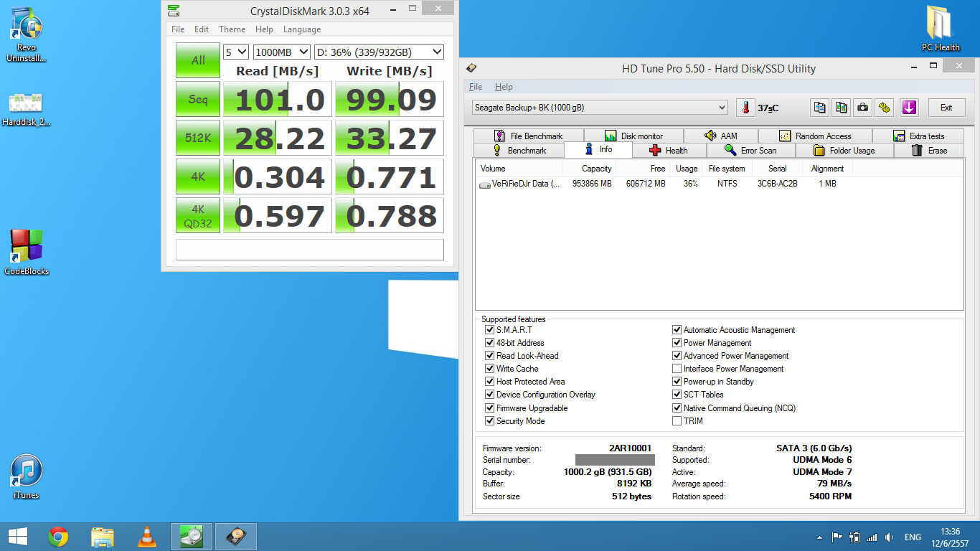Launch the iTunes desktop shortcut
Screen dimensions: 980x551
coord(27,476)
